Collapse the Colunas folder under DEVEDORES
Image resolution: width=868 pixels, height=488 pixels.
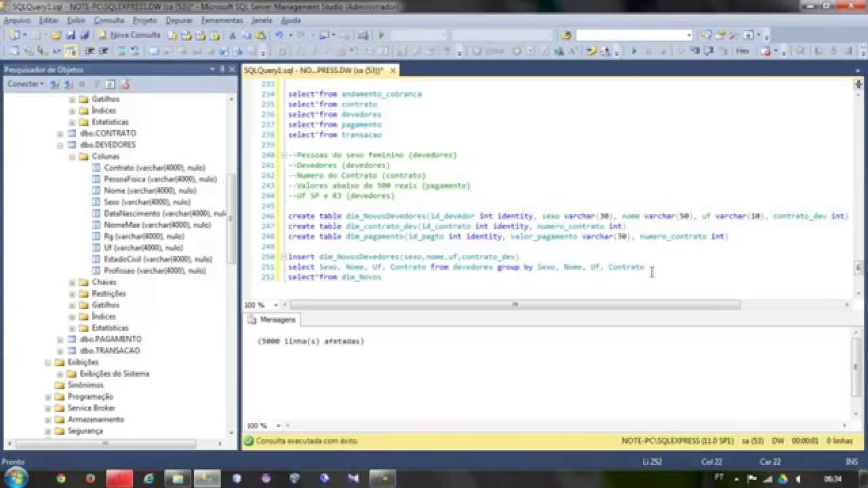click(x=73, y=157)
